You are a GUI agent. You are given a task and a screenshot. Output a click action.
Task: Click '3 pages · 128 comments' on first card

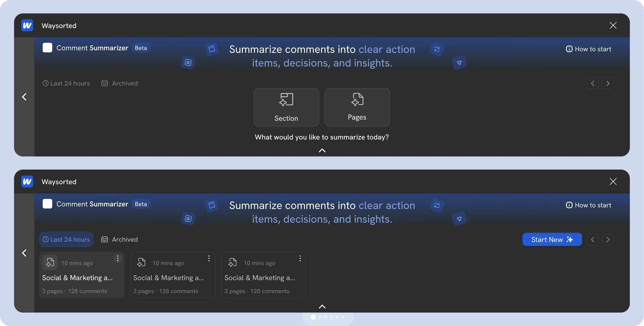point(74,291)
